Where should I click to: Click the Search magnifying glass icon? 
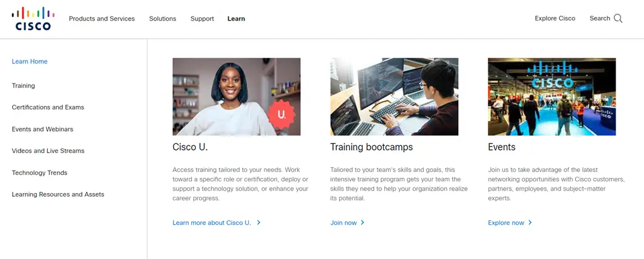(x=618, y=19)
